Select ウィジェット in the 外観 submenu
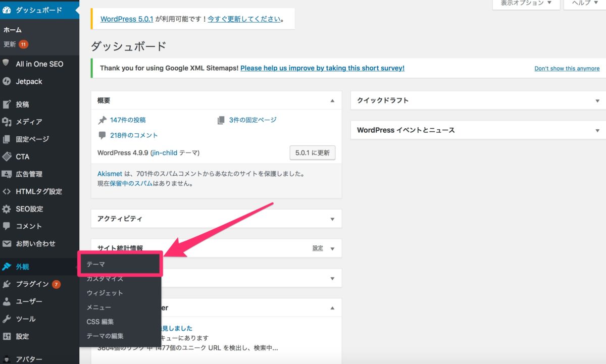This screenshot has width=606, height=364. 120,293
